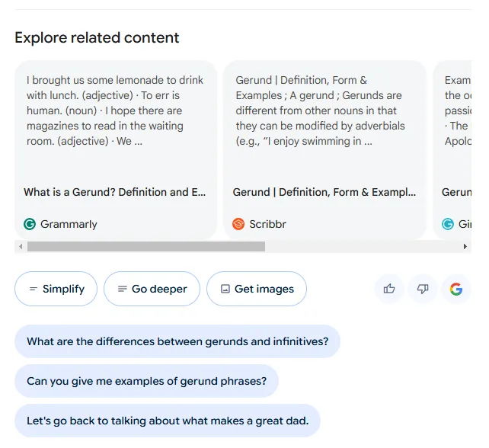
Task: Click the thumbs up icon
Action: pyautogui.click(x=389, y=289)
